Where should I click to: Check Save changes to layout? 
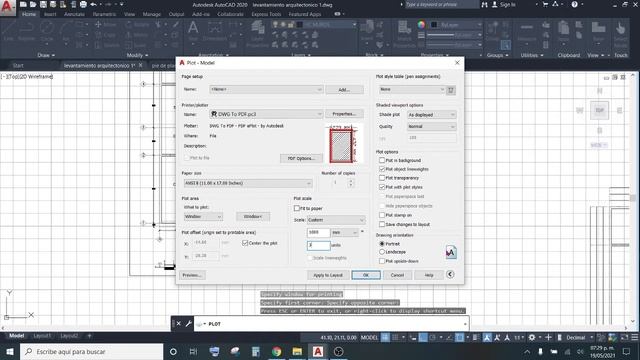click(x=382, y=224)
